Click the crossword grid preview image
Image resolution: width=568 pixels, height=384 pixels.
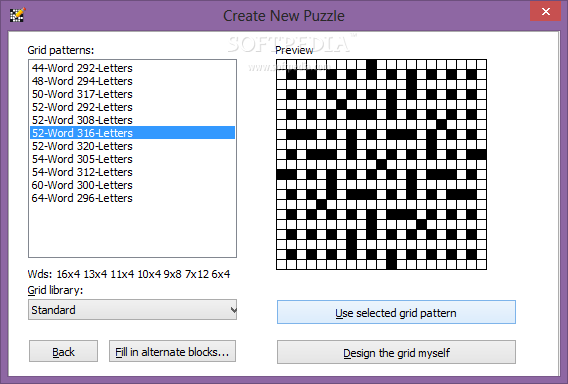tap(381, 164)
